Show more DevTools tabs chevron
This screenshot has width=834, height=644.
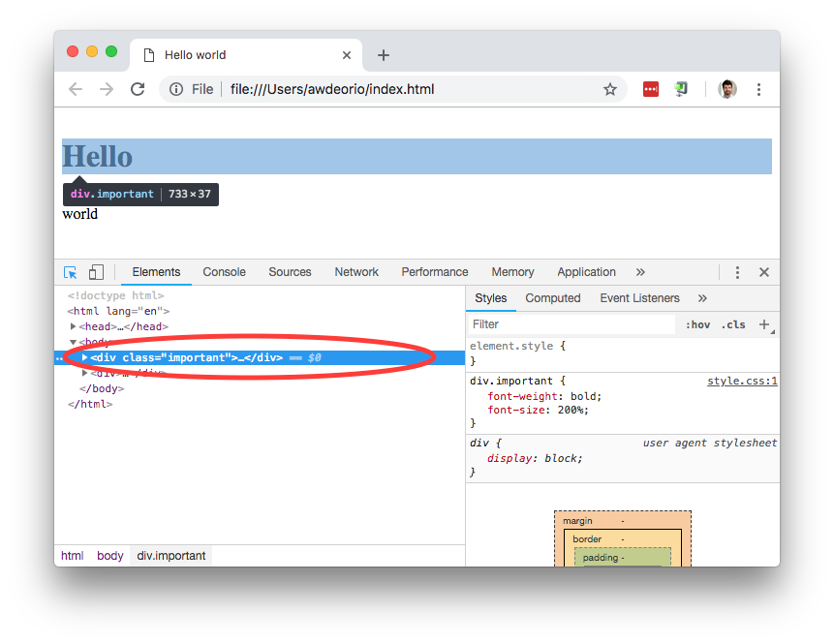point(640,272)
